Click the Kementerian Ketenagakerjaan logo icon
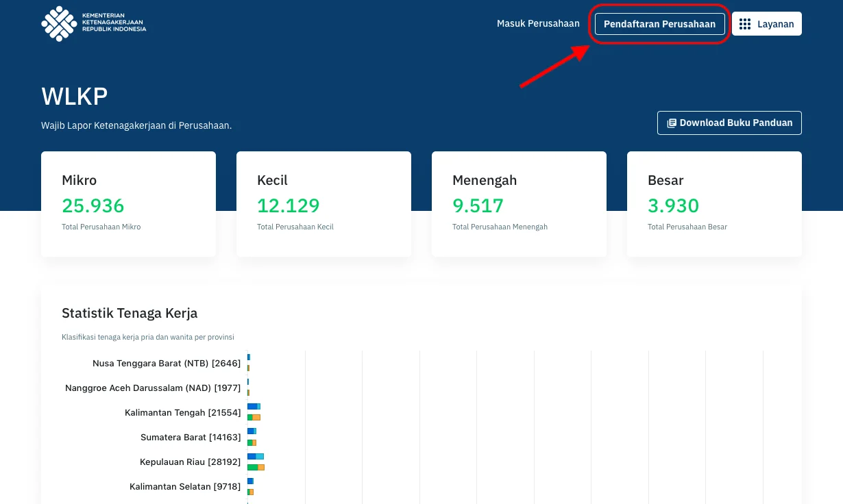 [59, 23]
